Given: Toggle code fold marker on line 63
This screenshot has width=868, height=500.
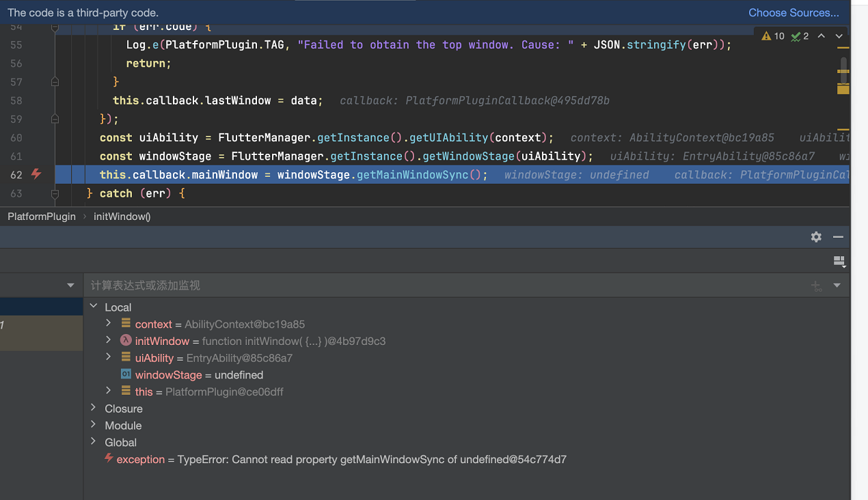Looking at the screenshot, I should 55,193.
